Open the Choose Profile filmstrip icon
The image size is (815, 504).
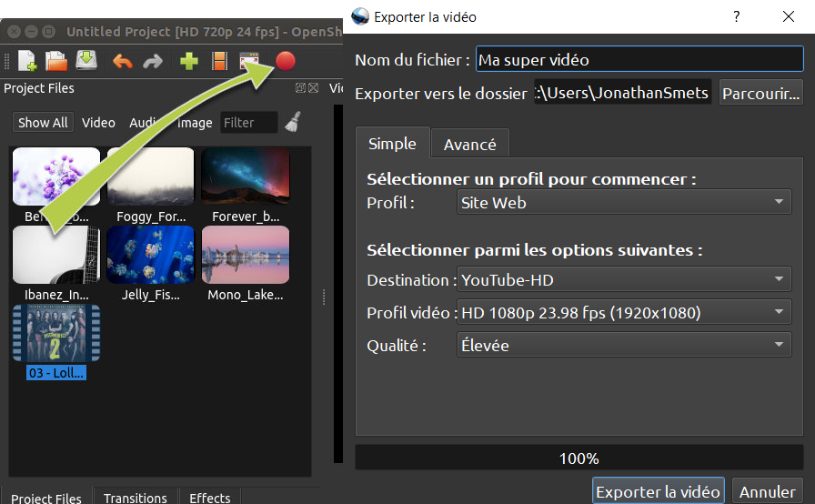219,61
